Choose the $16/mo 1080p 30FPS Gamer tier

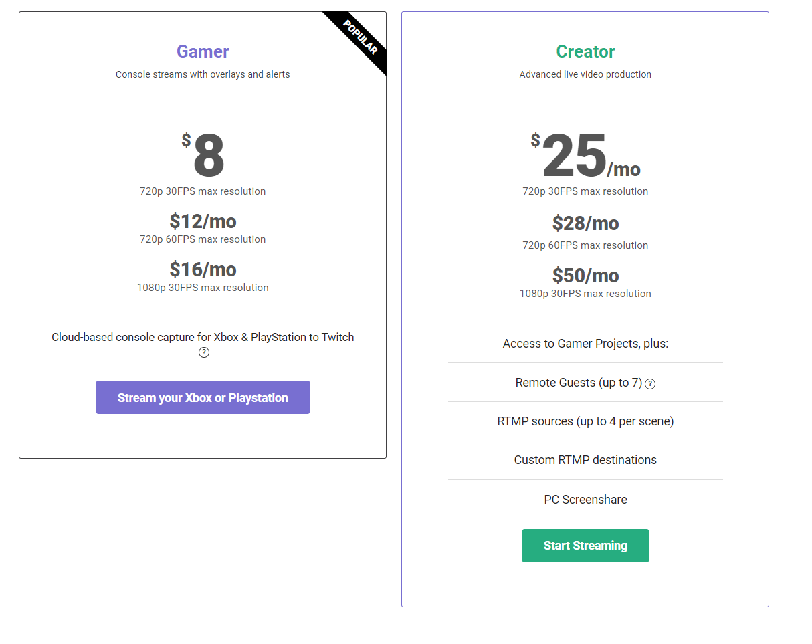pyautogui.click(x=203, y=270)
